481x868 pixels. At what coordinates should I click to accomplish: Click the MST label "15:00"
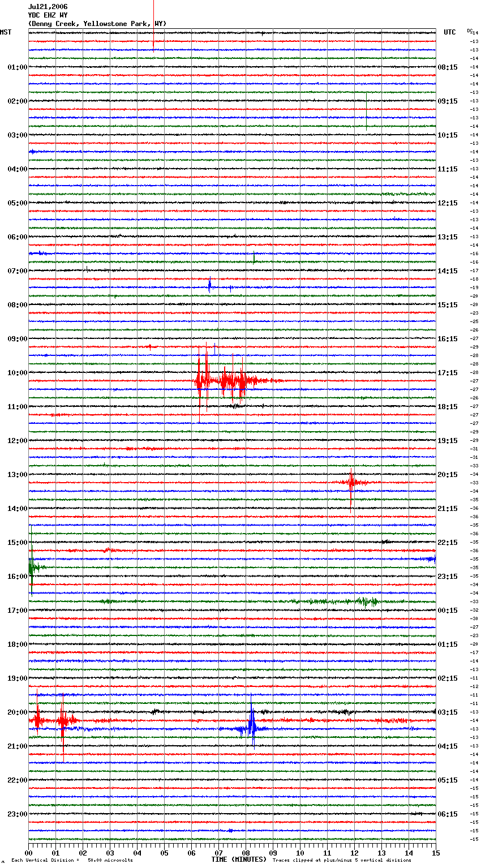[18, 543]
